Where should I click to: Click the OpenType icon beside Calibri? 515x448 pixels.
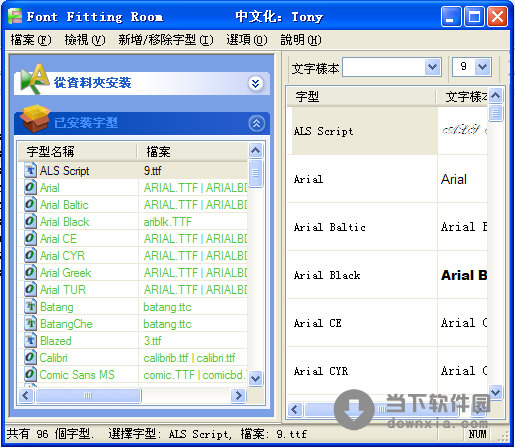tap(30, 357)
